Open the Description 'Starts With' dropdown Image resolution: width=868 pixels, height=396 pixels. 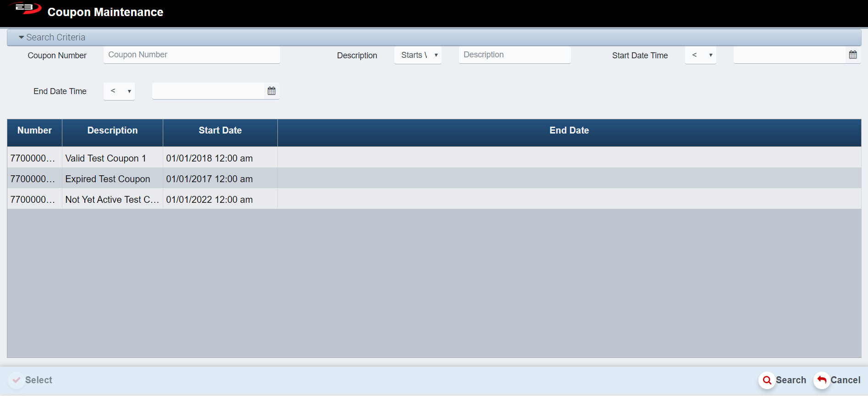click(418, 55)
